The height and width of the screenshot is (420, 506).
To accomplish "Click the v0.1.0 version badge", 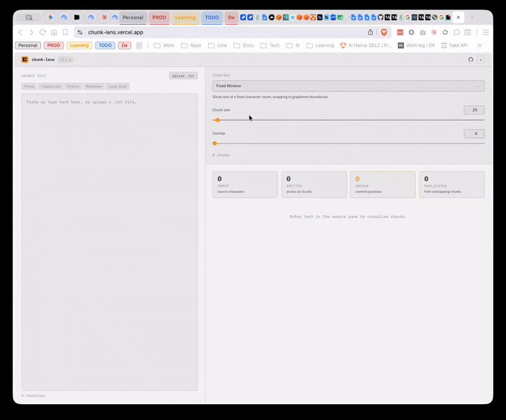I will (66, 59).
